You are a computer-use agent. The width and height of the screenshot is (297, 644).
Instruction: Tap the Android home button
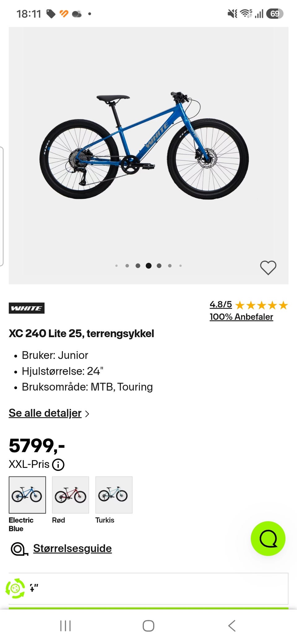148,626
